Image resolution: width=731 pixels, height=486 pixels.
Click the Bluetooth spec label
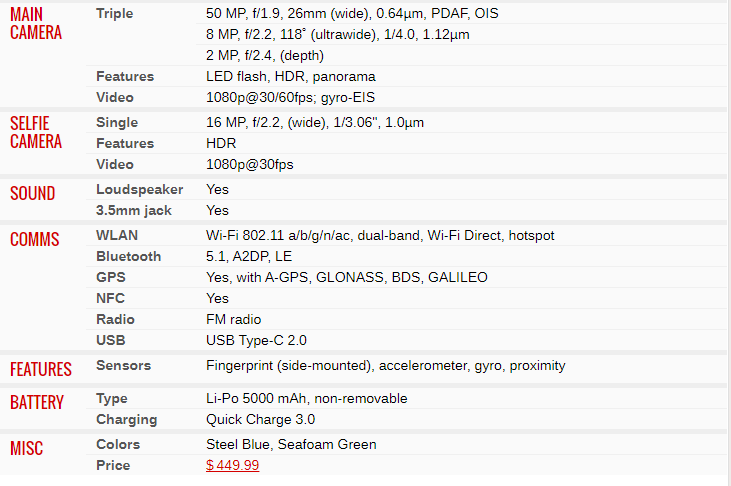click(x=129, y=256)
